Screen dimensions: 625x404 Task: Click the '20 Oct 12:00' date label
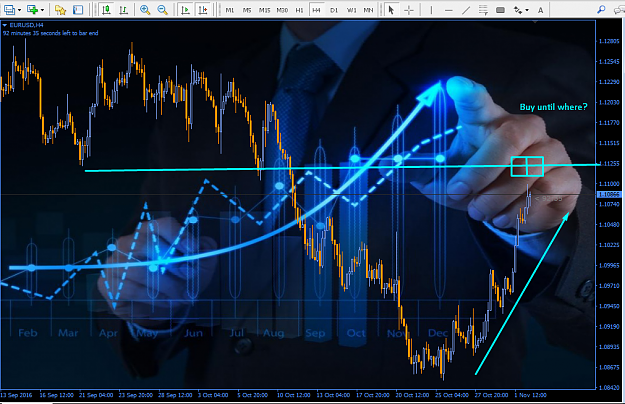pos(412,395)
